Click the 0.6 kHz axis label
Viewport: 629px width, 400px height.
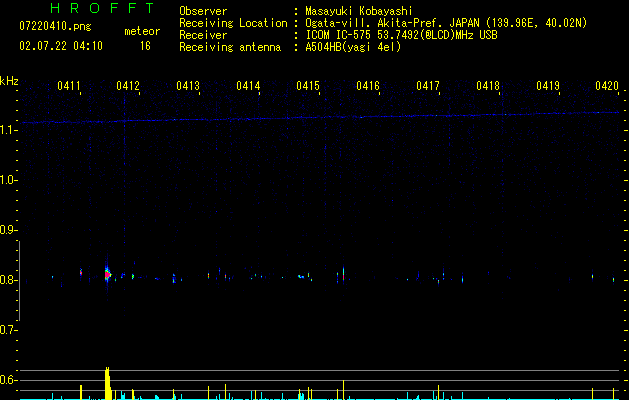[7, 380]
